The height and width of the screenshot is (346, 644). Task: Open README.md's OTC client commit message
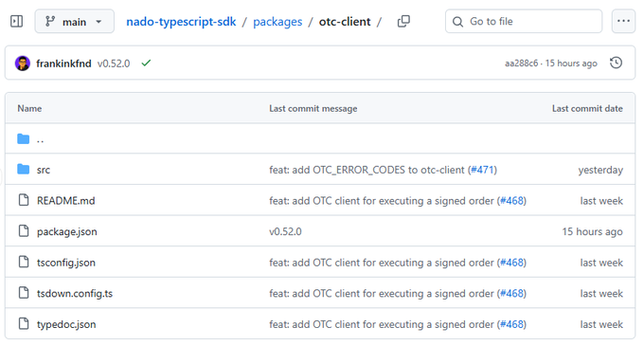383,201
